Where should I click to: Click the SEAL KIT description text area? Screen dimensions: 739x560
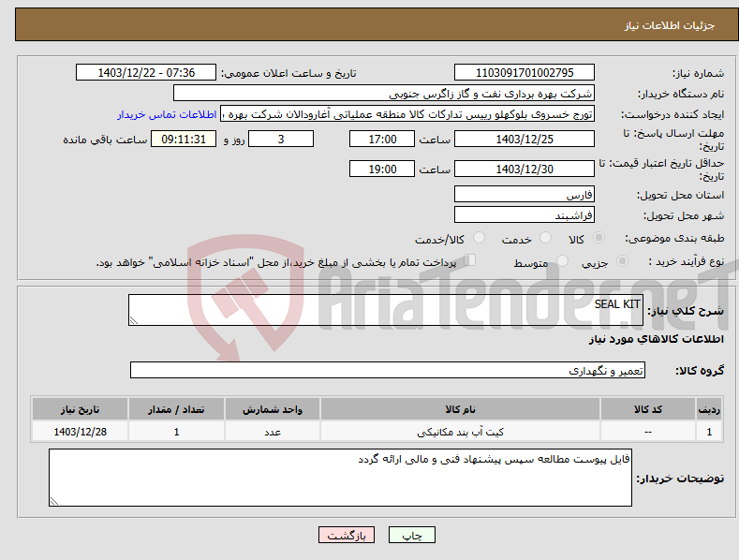[x=386, y=310]
